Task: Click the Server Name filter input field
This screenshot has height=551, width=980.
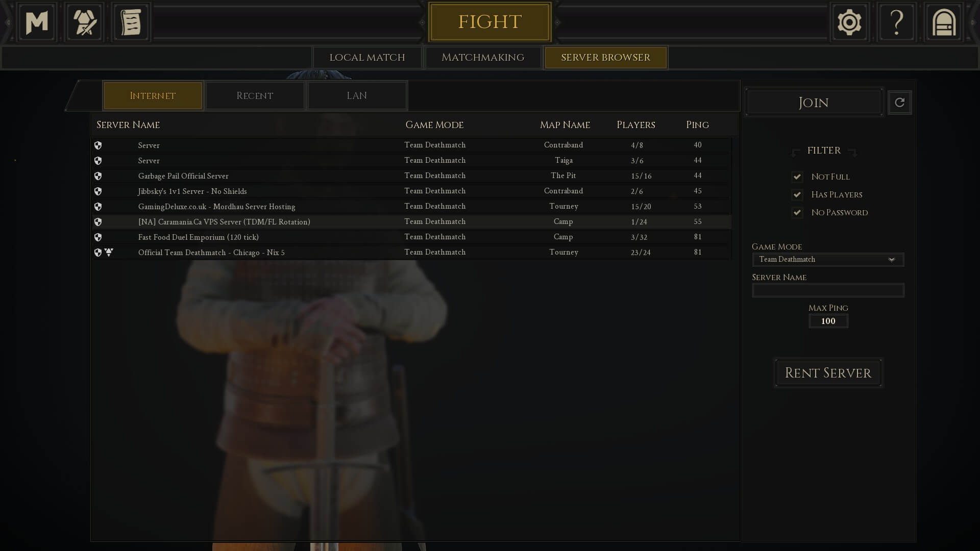Action: coord(828,290)
